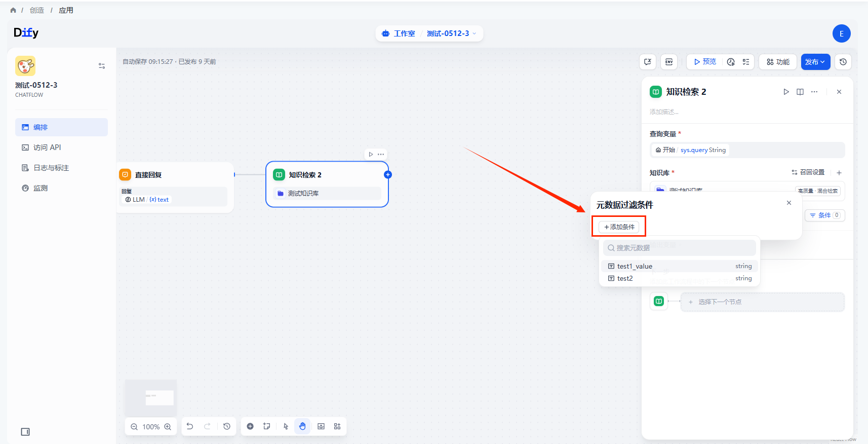Open the help book icon in node panel
Viewport: 868px width, 444px height.
[x=800, y=92]
